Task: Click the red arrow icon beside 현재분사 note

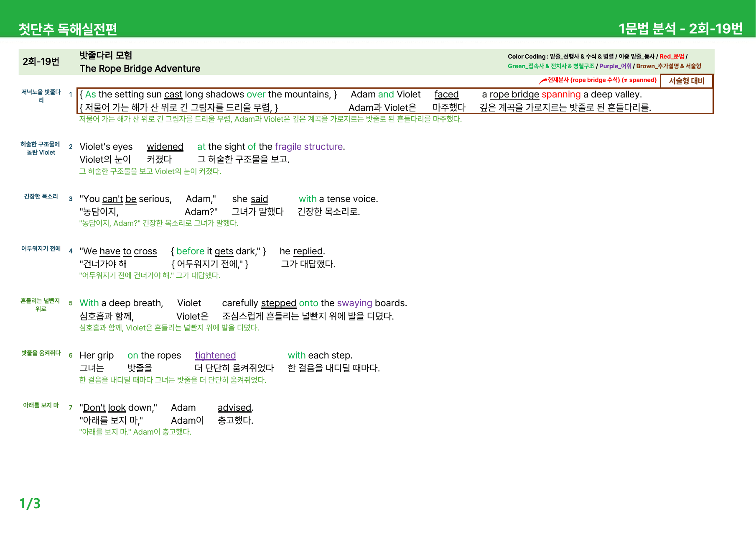Action: tap(543, 80)
